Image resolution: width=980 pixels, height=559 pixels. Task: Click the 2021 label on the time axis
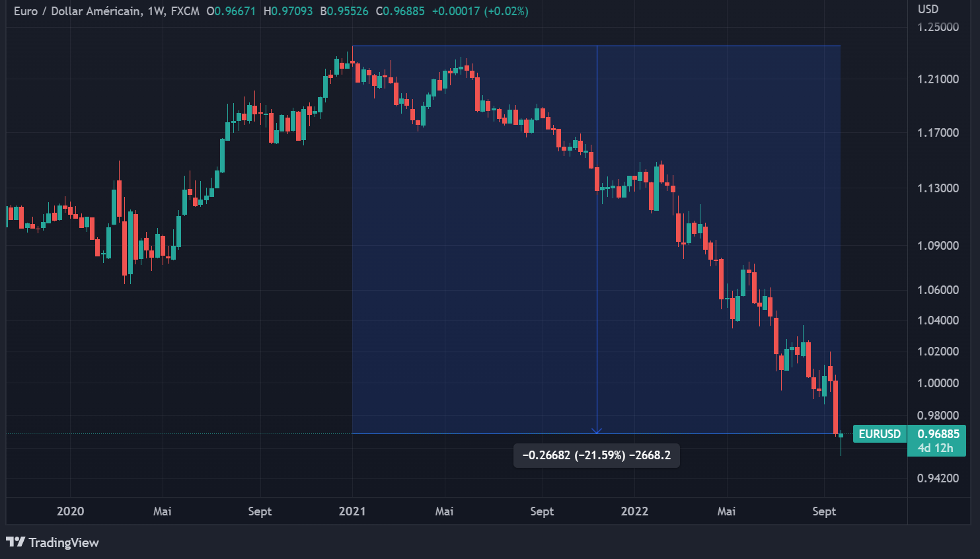[x=352, y=511]
